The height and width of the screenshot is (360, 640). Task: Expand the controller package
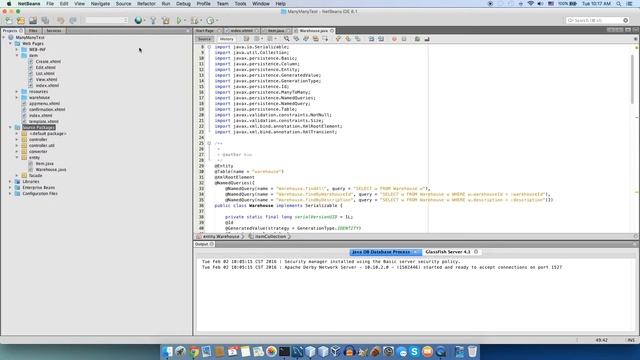[17, 140]
